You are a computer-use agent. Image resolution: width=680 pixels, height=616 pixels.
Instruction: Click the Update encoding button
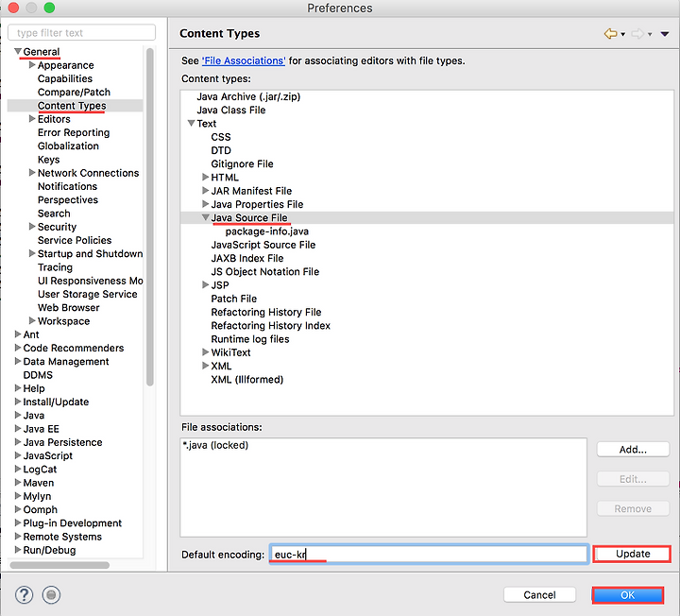click(x=632, y=554)
